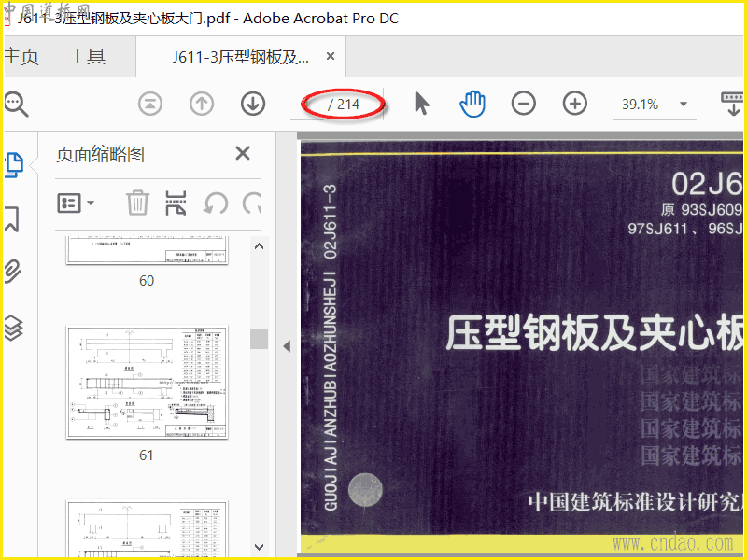Click the scrolling fit page mode icon

733,104
